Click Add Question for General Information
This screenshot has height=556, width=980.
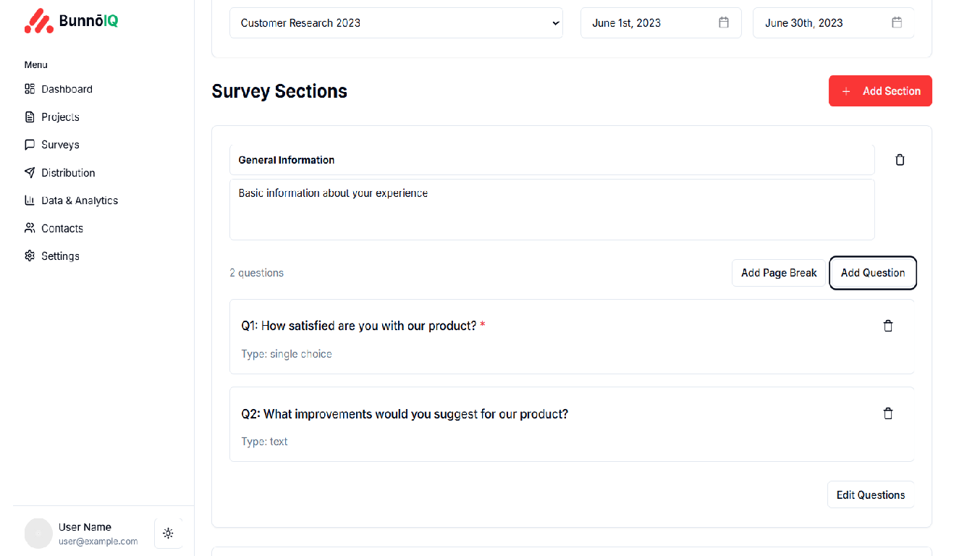(x=872, y=273)
